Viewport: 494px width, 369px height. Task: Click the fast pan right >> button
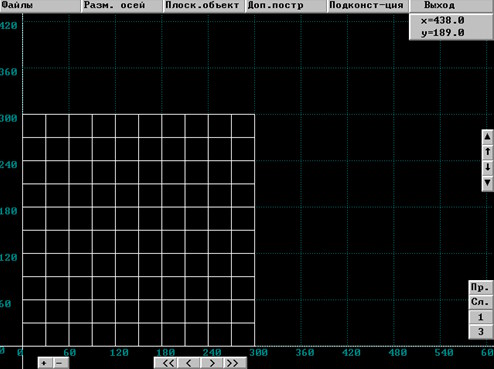click(x=235, y=363)
